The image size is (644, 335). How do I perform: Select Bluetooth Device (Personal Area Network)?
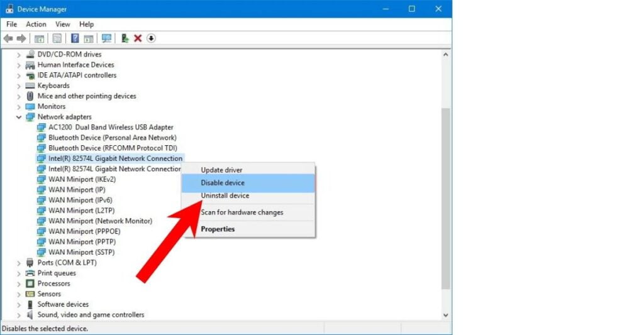pos(112,138)
